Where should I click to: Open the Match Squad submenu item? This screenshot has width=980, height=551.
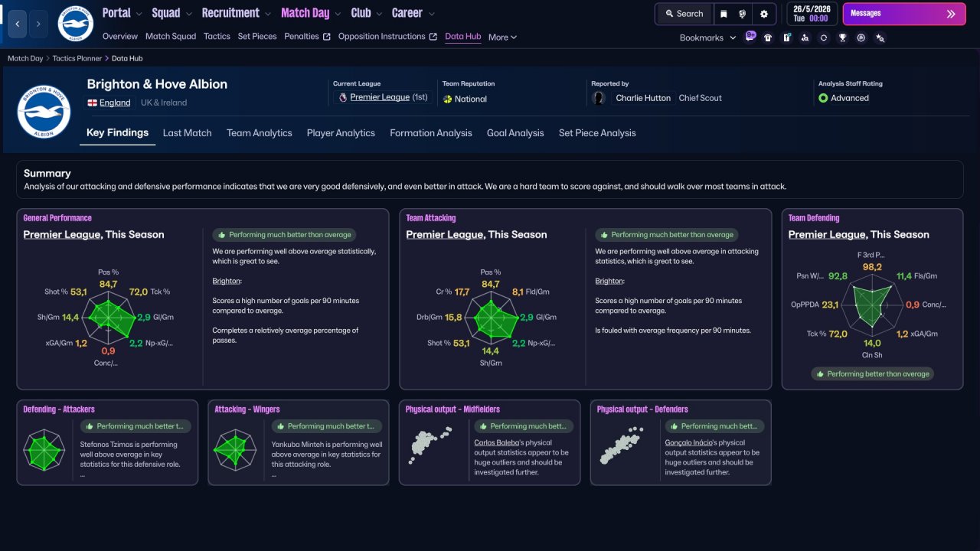coord(171,36)
